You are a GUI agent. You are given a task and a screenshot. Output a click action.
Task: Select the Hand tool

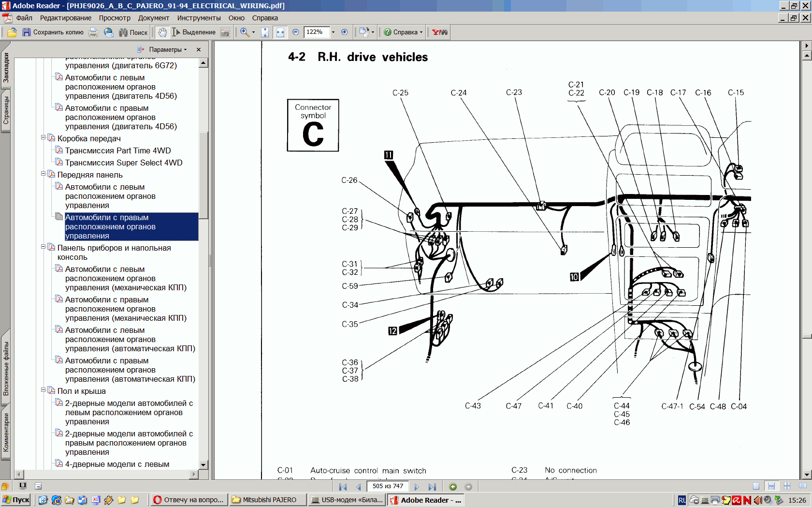click(162, 32)
